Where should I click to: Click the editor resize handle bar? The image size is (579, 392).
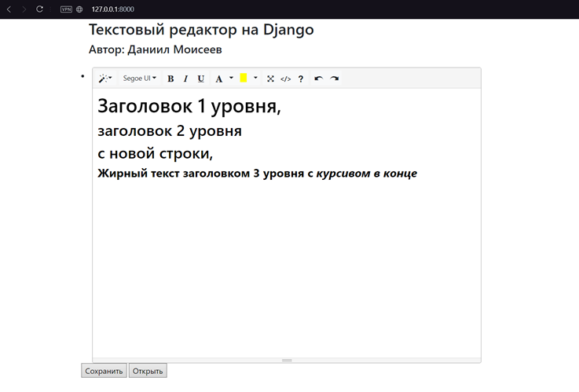[287, 361]
